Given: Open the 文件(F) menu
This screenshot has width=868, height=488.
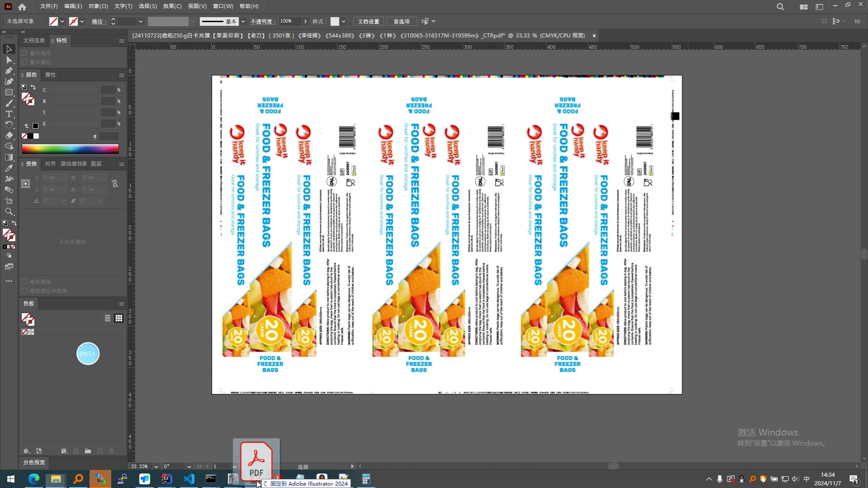Looking at the screenshot, I should [x=49, y=6].
